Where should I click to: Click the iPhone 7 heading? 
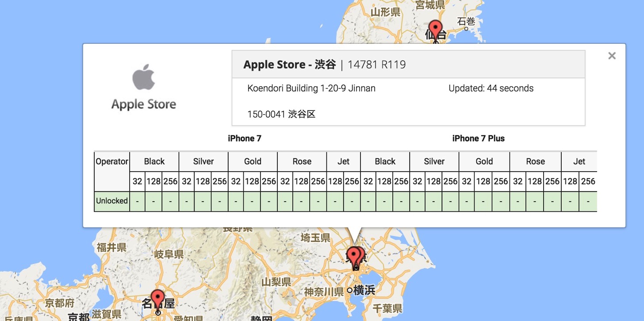245,138
